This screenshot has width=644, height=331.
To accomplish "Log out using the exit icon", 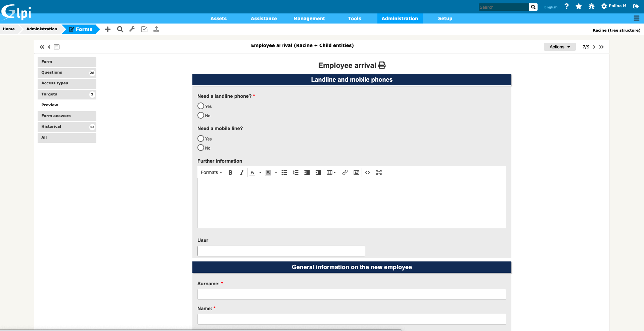I will click(636, 6).
